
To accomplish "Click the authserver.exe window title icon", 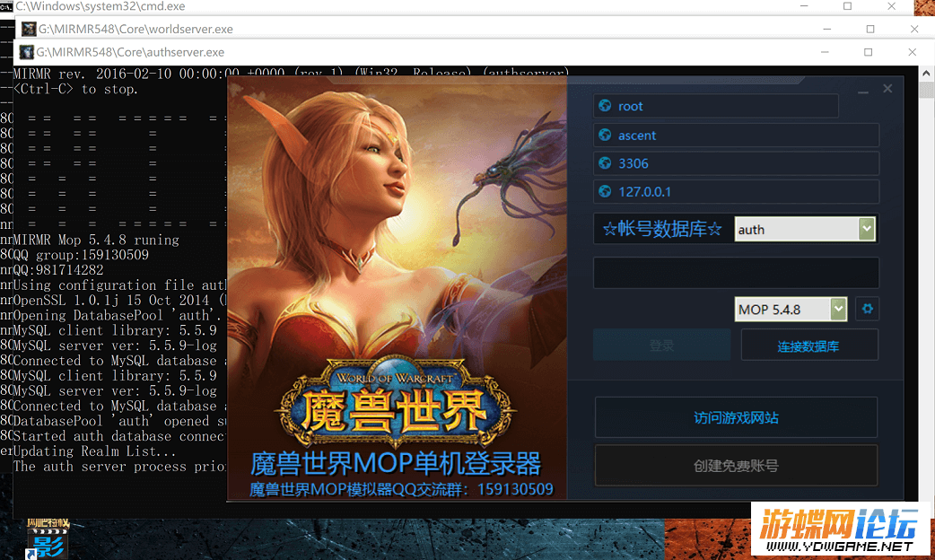I will coord(26,52).
